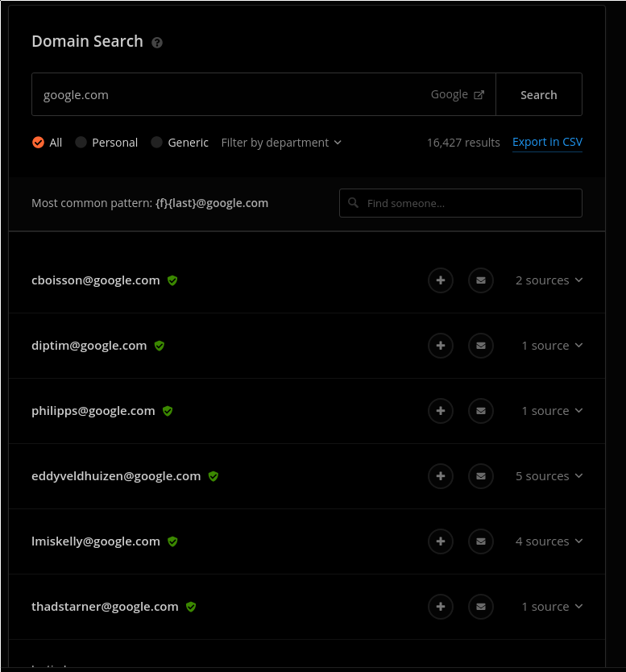Email lmiskelly@google.com via envelope icon

click(481, 541)
